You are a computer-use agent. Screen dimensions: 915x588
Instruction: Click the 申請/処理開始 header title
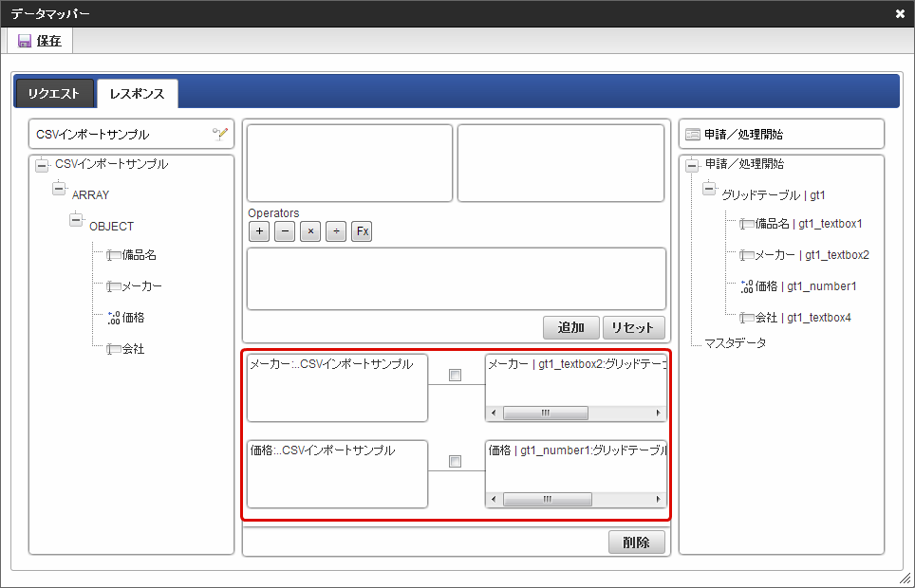click(743, 135)
